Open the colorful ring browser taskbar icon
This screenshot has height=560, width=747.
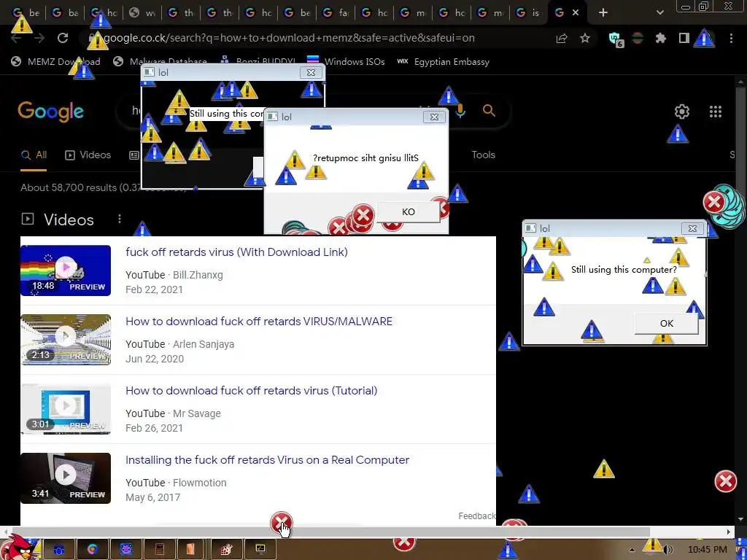click(93, 550)
